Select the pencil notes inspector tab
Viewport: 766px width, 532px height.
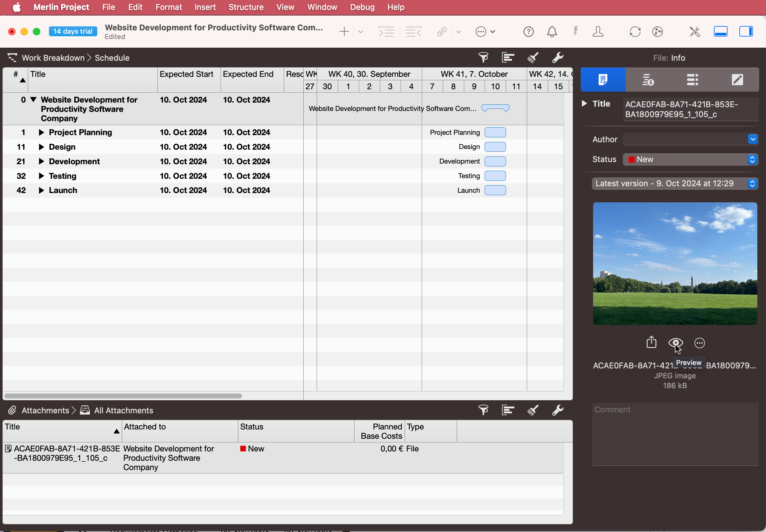(737, 80)
